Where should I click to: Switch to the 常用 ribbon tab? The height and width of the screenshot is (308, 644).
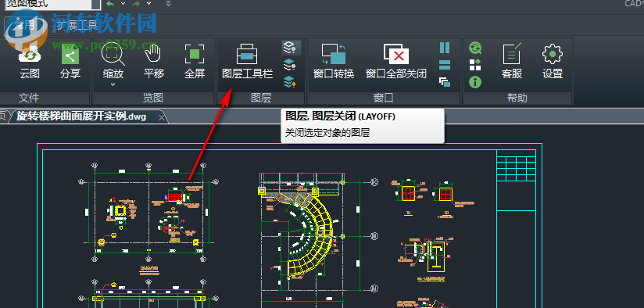coord(25,25)
